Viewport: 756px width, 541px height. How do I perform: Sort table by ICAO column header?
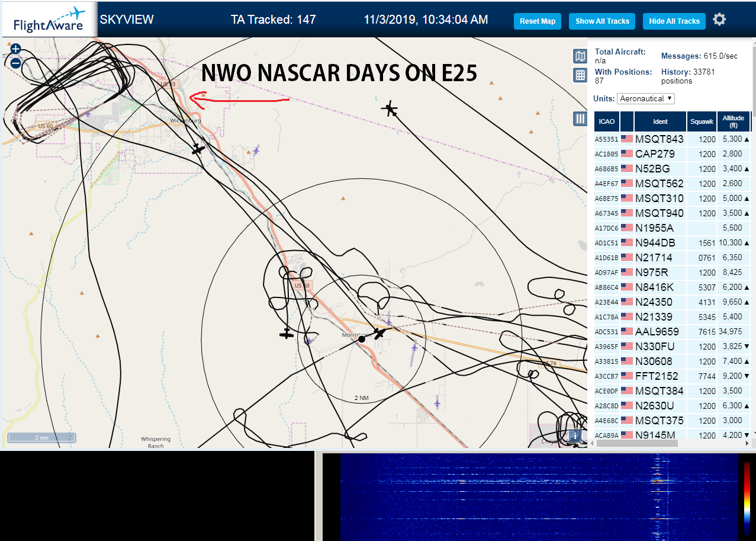tap(606, 121)
